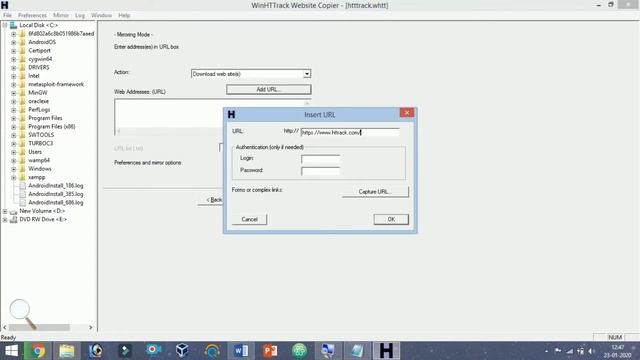The image size is (640, 360).
Task: Click the DVD RW Drive E: icon
Action: 13,220
